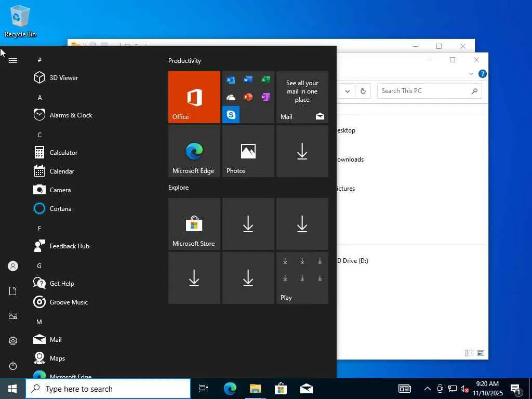Click the network tray icon
Screen dimensions: 532x399
(x=453, y=389)
